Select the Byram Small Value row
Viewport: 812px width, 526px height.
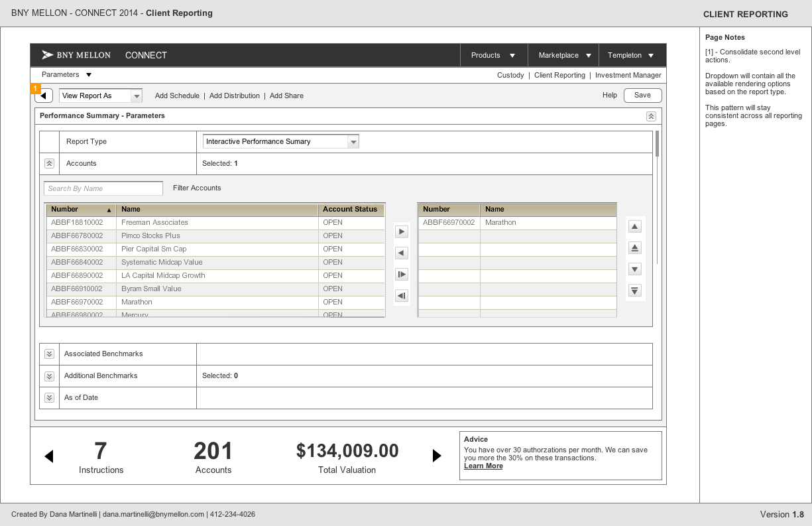pos(215,289)
